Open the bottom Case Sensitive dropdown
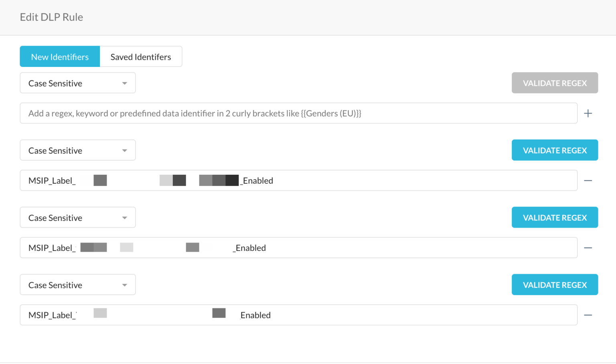The height and width of the screenshot is (364, 616). coord(77,285)
